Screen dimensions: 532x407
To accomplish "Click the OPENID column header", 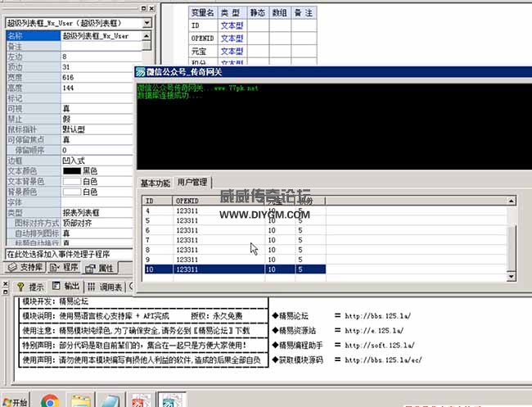I will [x=219, y=201].
